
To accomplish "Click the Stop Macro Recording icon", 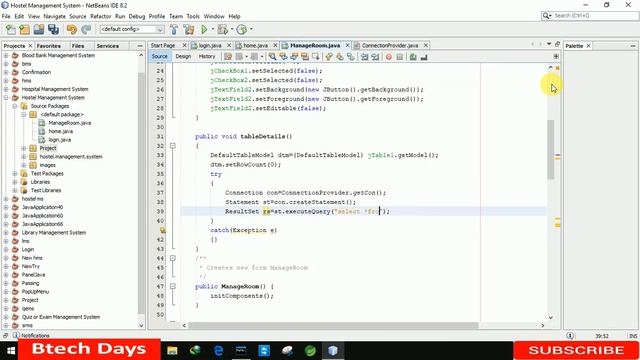I will pos(400,57).
